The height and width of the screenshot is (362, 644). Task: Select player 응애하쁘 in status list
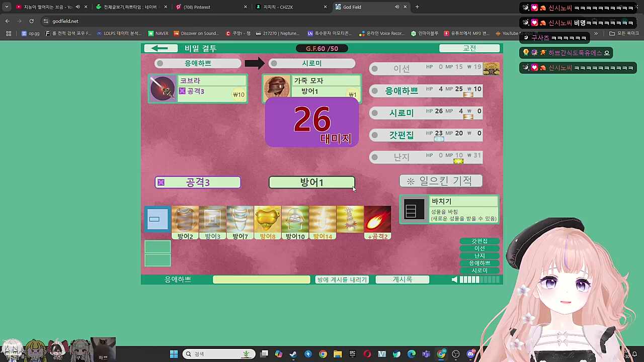(426, 90)
